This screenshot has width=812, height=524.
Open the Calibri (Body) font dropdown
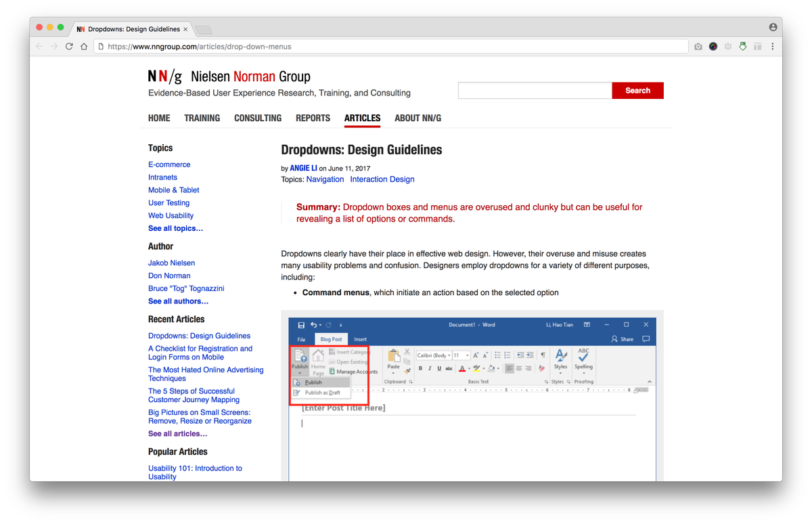click(x=434, y=355)
